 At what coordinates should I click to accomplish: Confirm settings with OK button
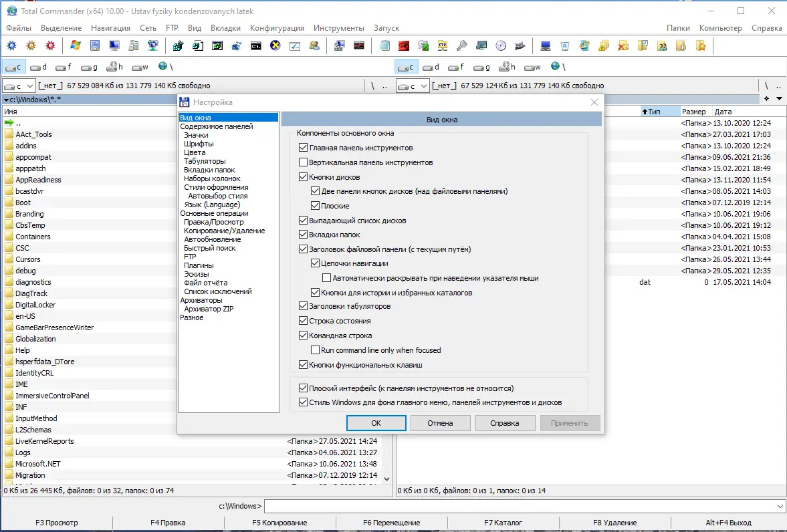point(376,423)
